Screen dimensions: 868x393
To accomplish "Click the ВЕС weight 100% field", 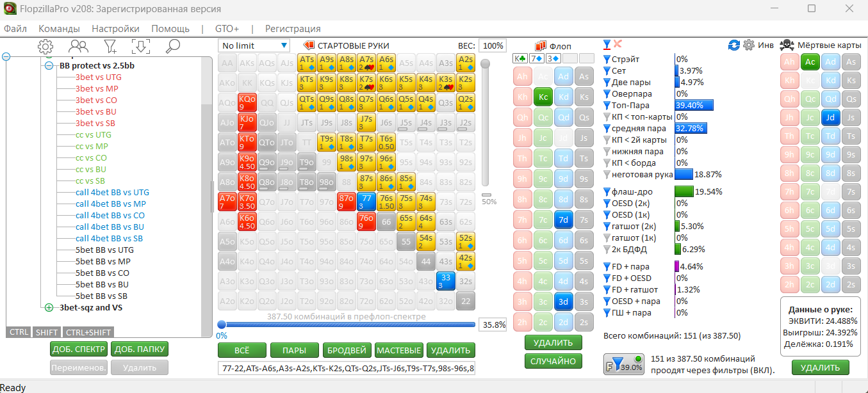I will tap(492, 45).
